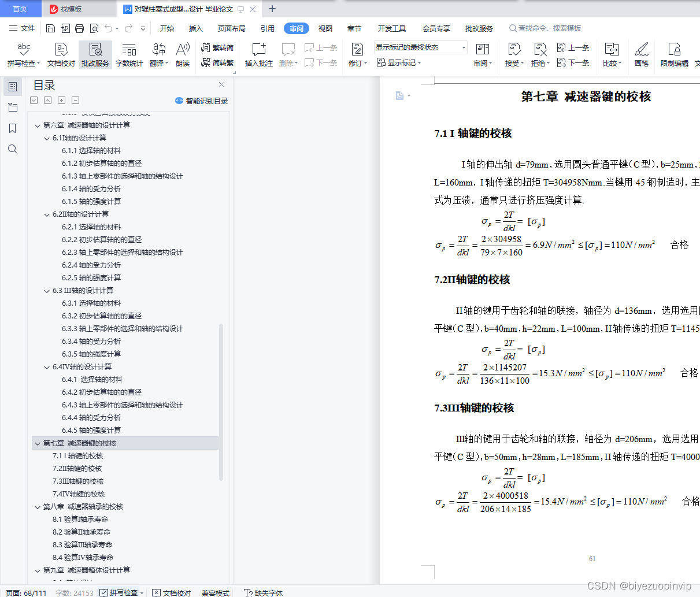Enable document protection with 限制编辑
This screenshot has width=700, height=597.
pos(674,55)
